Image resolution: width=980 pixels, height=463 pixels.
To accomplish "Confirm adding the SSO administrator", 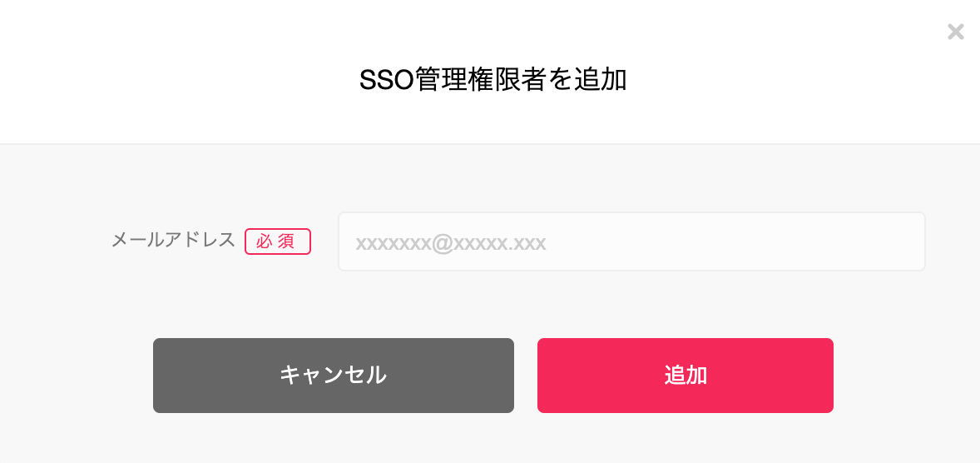I will 685,376.
